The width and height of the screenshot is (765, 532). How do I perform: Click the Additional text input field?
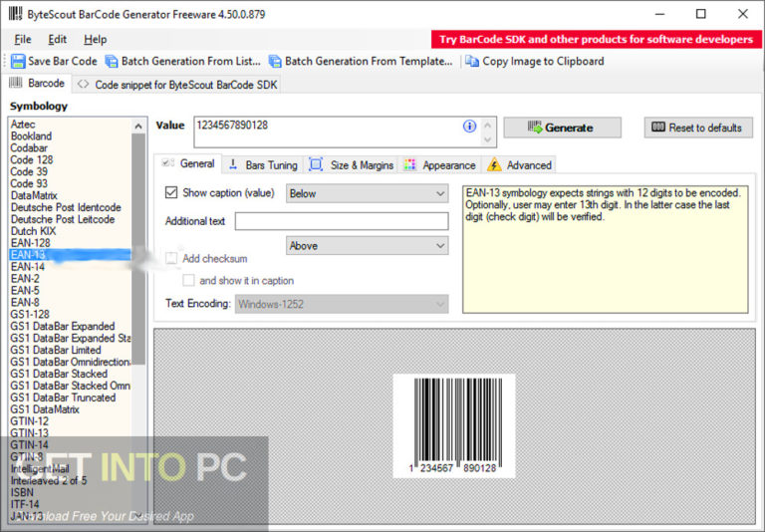click(x=342, y=221)
